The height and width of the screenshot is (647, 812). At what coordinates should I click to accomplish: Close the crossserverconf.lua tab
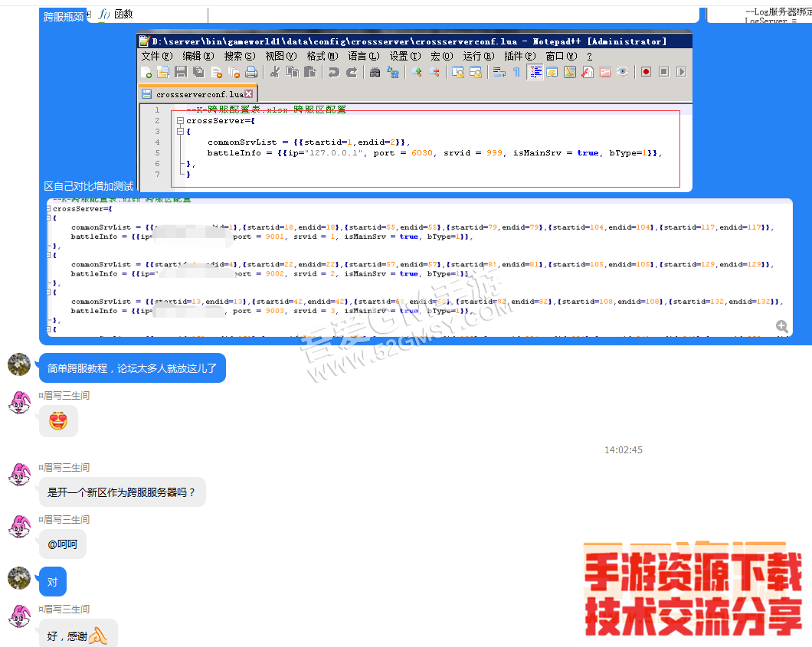pos(248,94)
